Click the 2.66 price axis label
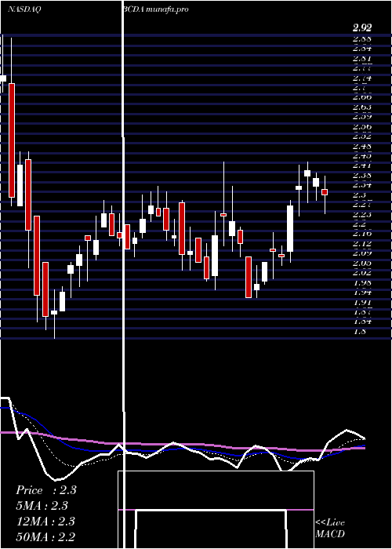Image resolution: width=392 pixels, height=549 pixels. [x=362, y=97]
